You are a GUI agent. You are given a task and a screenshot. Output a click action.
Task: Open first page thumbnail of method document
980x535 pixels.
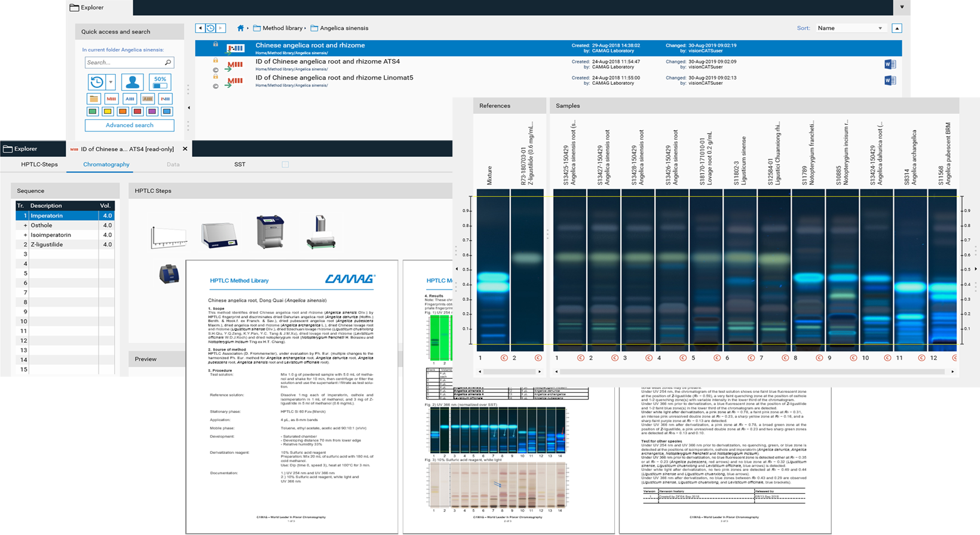click(292, 396)
